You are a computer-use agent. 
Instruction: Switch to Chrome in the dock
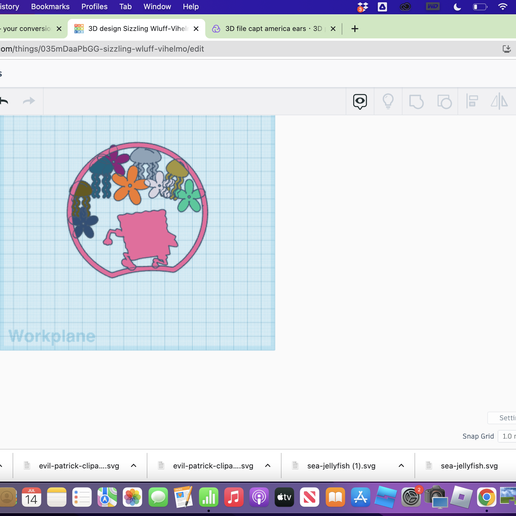[486, 497]
